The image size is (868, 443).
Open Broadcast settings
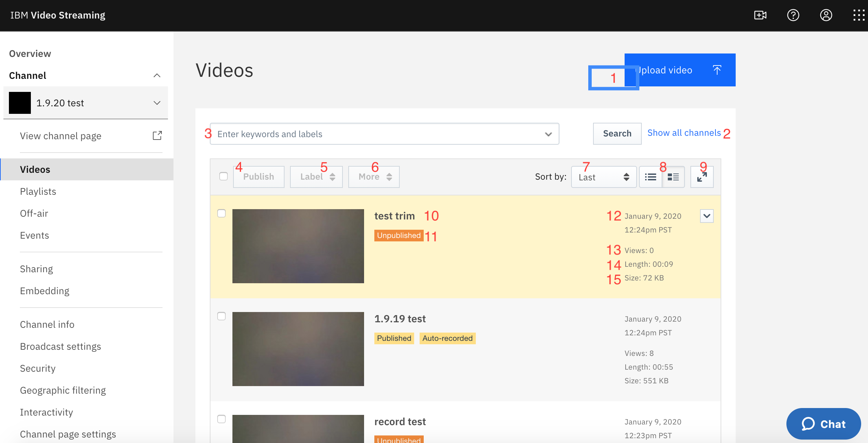pyautogui.click(x=60, y=346)
